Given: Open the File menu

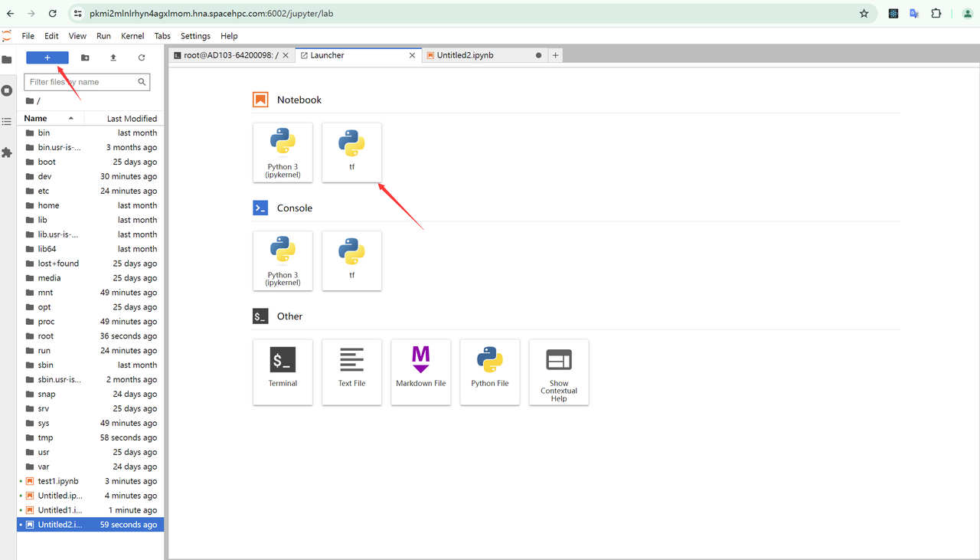Looking at the screenshot, I should point(28,36).
